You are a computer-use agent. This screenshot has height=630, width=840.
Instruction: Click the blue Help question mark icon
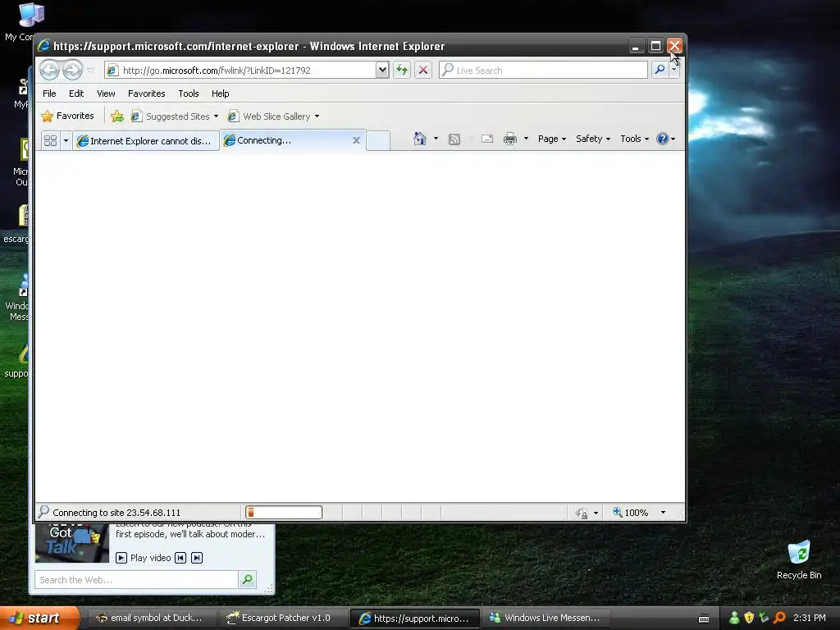point(663,139)
